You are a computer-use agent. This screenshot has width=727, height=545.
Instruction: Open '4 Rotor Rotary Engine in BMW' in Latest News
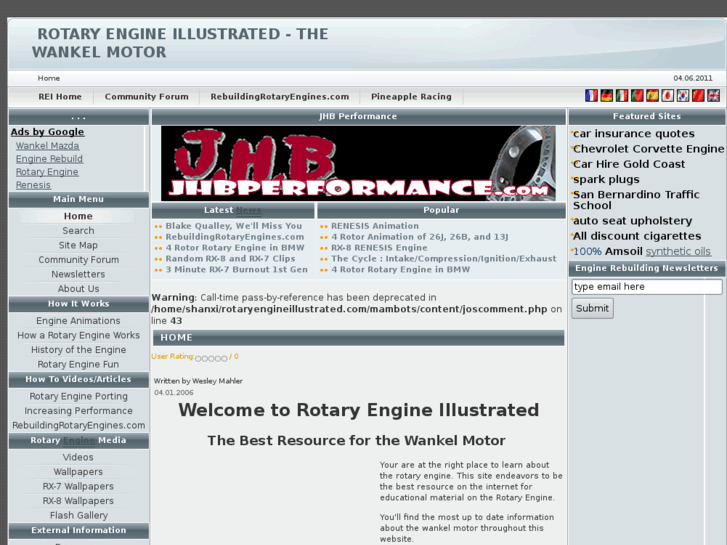point(235,248)
